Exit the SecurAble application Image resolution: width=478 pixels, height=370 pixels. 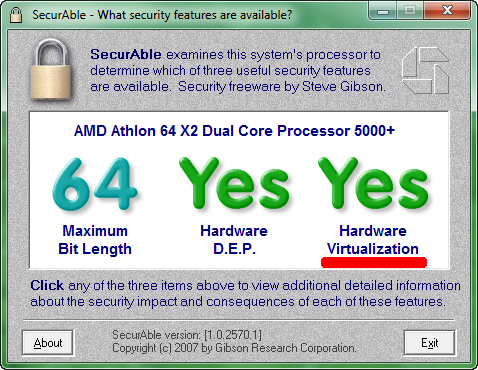pyautogui.click(x=429, y=343)
